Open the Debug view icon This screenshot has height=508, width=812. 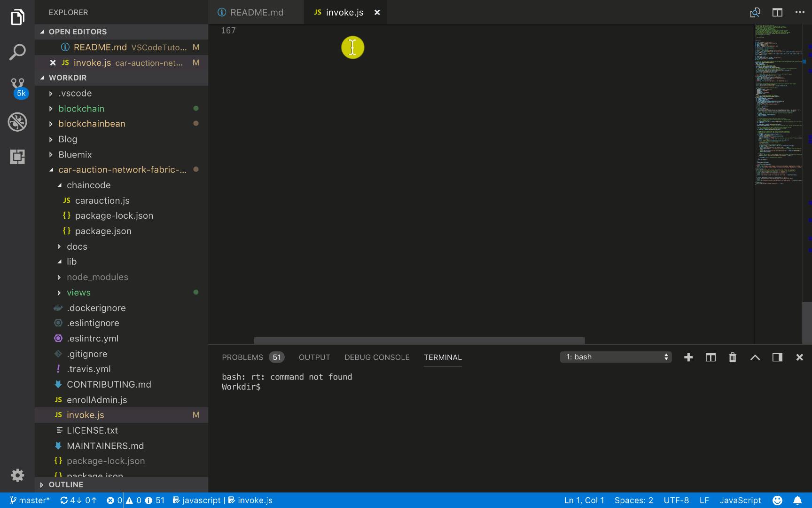coord(17,122)
